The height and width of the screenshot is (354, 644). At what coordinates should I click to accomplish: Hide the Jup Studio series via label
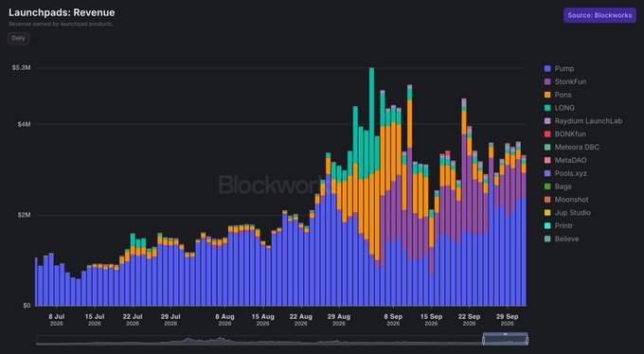[573, 213]
